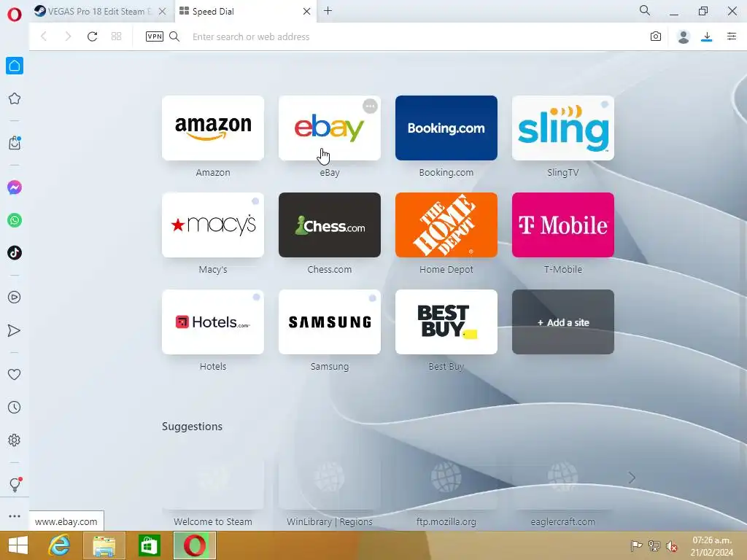This screenshot has height=560, width=747.
Task: Open the Player icon in sidebar
Action: [x=15, y=297]
